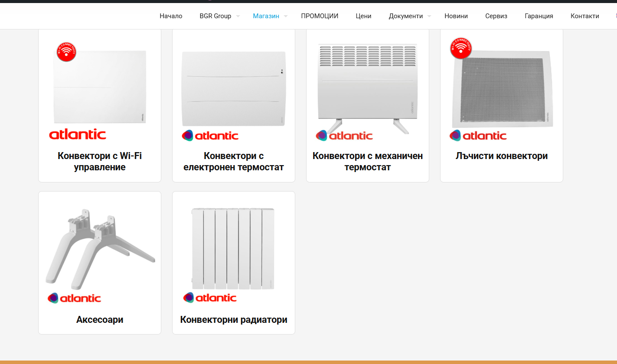617x364 pixels.
Task: Open Конвектори с Wi-Fi управление link
Action: pos(100,161)
